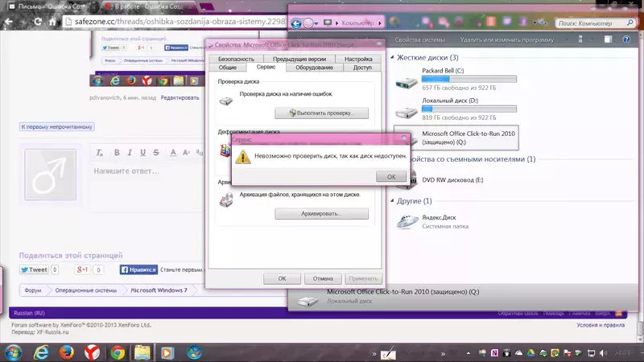The height and width of the screenshot is (362, 644).
Task: Collapse the Жесткие диски group
Action: pyautogui.click(x=392, y=57)
